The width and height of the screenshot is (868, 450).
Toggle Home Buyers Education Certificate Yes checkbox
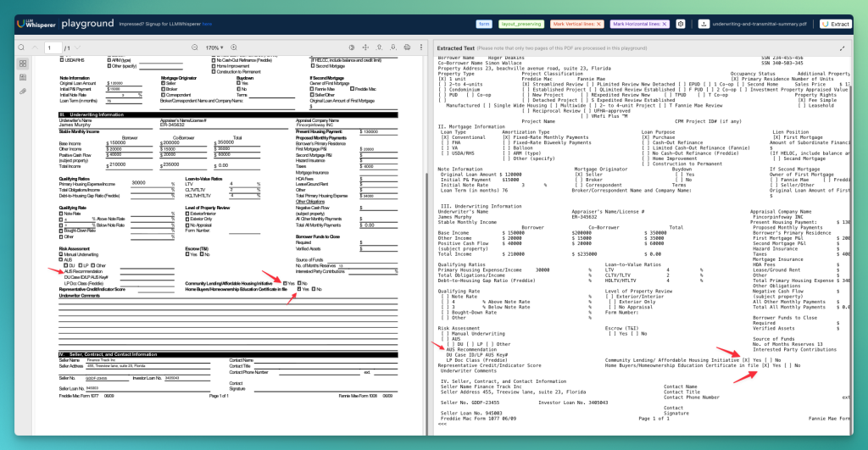pyautogui.click(x=299, y=289)
